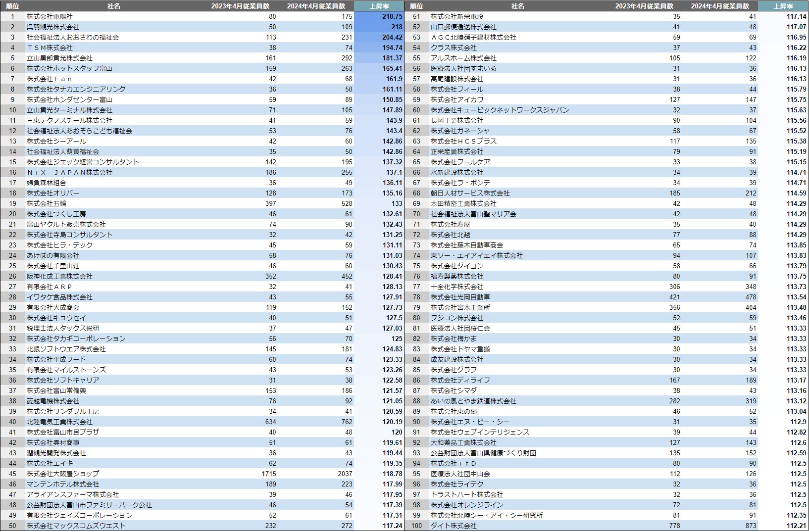Click 株式会社ウェブインテリジェンス name cell
The image size is (809, 532).
480,432
